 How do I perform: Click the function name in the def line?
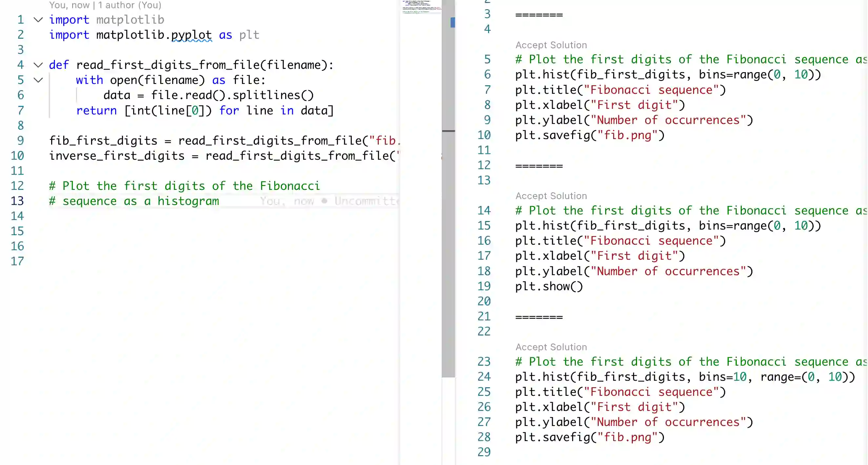click(x=168, y=65)
